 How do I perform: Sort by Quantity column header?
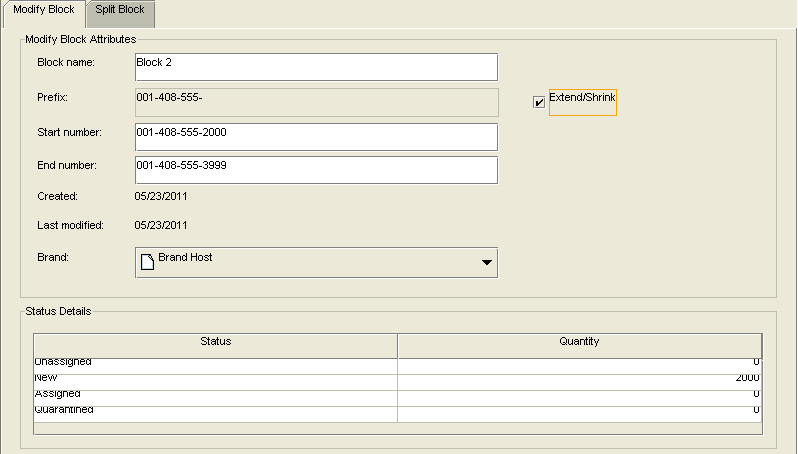coord(579,346)
